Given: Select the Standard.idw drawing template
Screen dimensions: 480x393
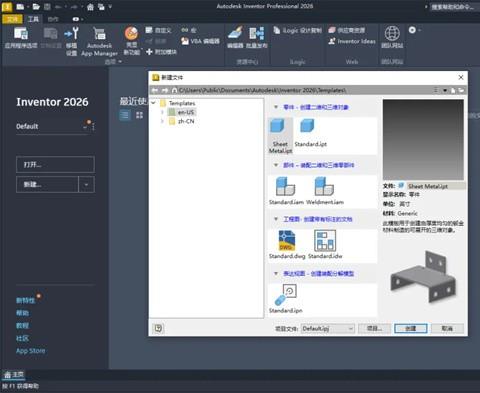Looking at the screenshot, I should coord(325,245).
